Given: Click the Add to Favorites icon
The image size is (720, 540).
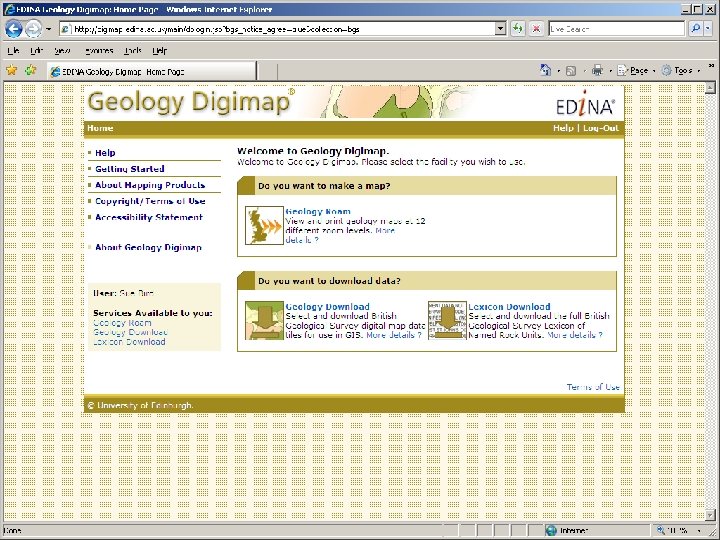Looking at the screenshot, I should coord(31,70).
